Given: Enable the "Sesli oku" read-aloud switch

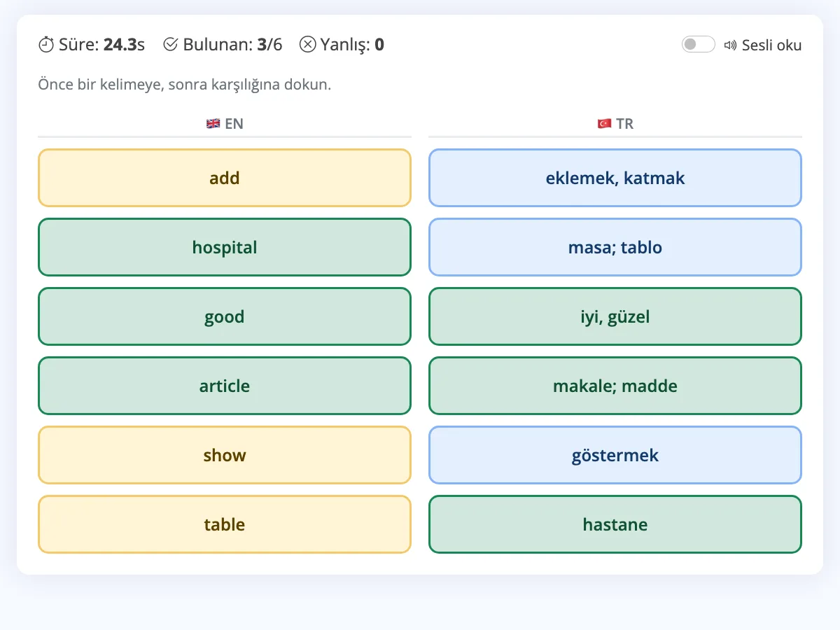Looking at the screenshot, I should (698, 45).
